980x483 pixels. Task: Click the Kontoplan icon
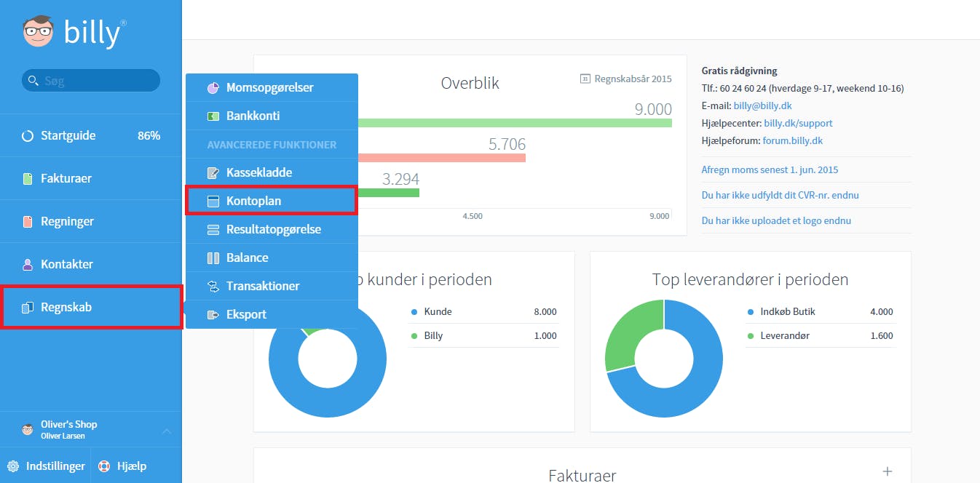(213, 201)
